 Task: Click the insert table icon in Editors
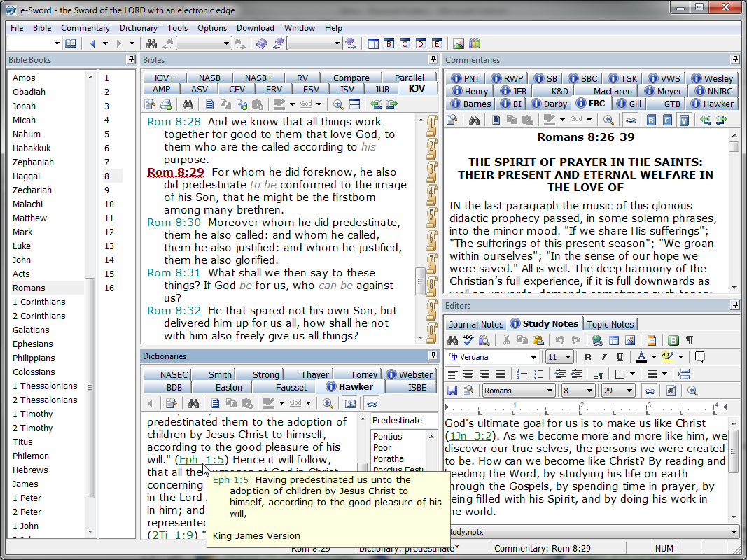[614, 341]
